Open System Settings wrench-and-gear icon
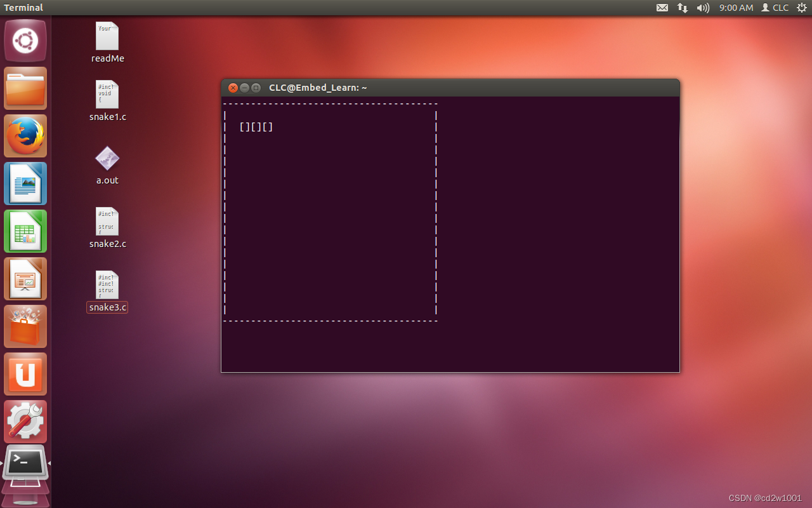812x508 pixels. pyautogui.click(x=25, y=422)
